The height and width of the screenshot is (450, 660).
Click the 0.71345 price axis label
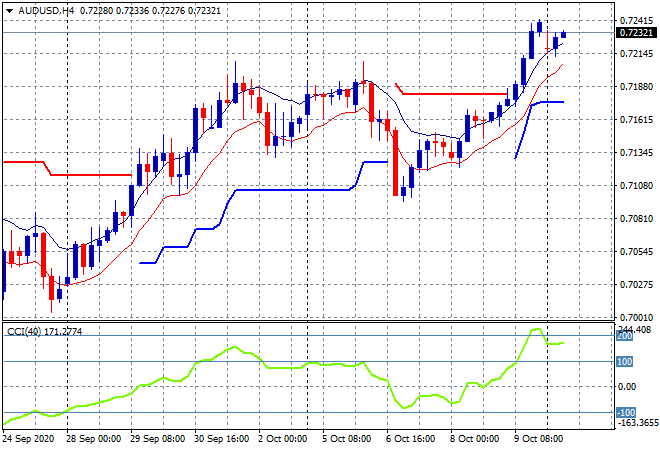[636, 152]
